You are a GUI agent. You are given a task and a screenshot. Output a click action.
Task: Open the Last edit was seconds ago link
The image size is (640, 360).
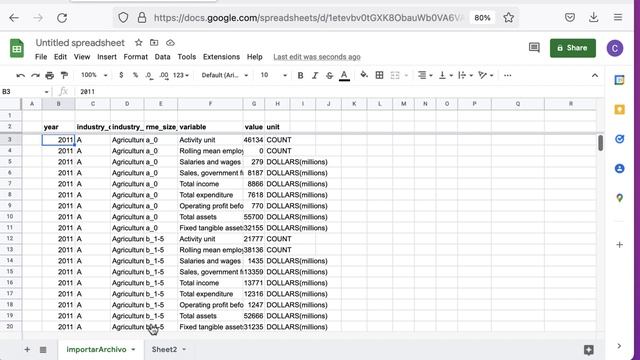317,57
